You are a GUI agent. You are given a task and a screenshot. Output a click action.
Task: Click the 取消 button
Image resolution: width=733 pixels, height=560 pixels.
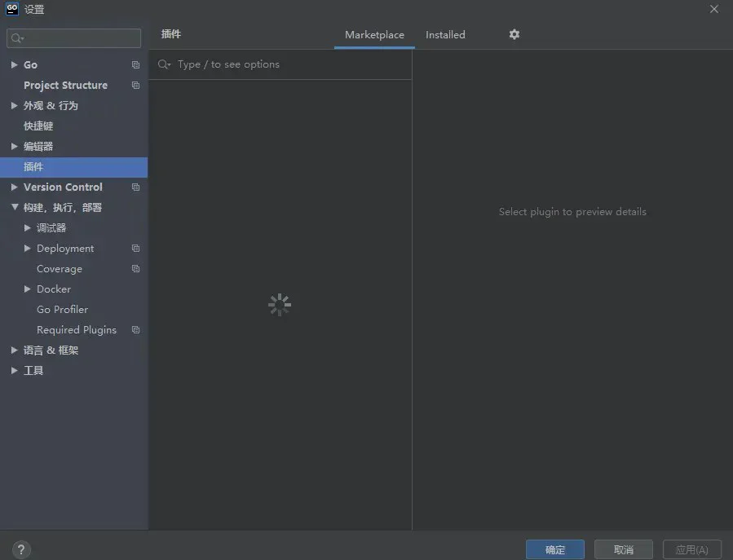[624, 549]
